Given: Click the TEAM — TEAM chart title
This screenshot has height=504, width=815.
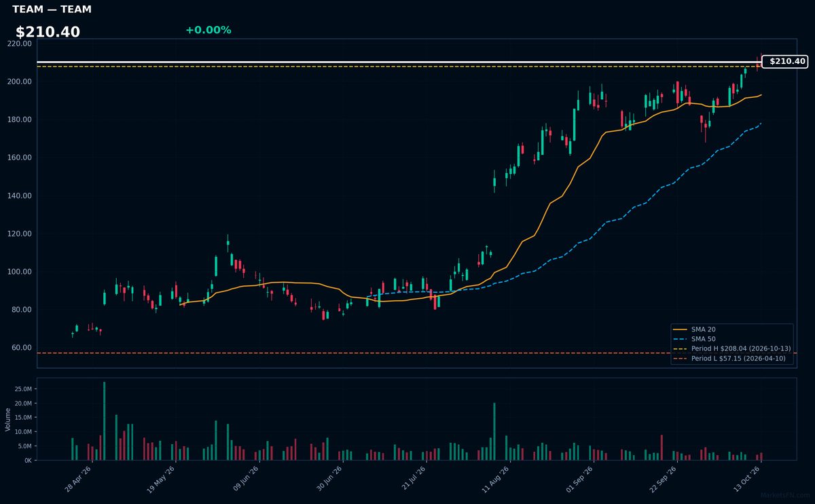Looking at the screenshot, I should [x=52, y=10].
